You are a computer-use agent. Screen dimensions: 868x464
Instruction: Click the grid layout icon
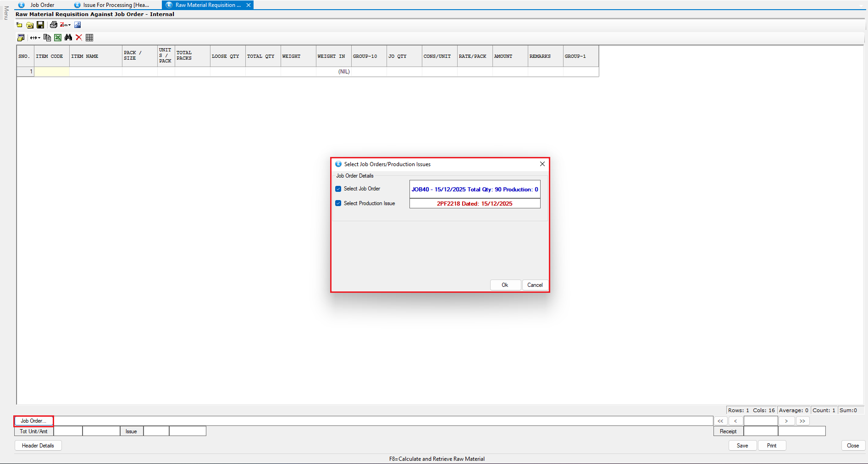click(x=89, y=38)
